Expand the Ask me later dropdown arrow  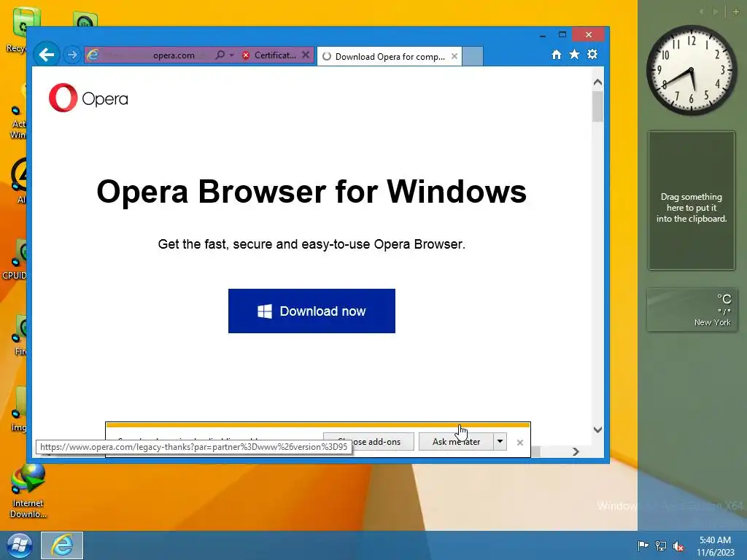coord(500,442)
